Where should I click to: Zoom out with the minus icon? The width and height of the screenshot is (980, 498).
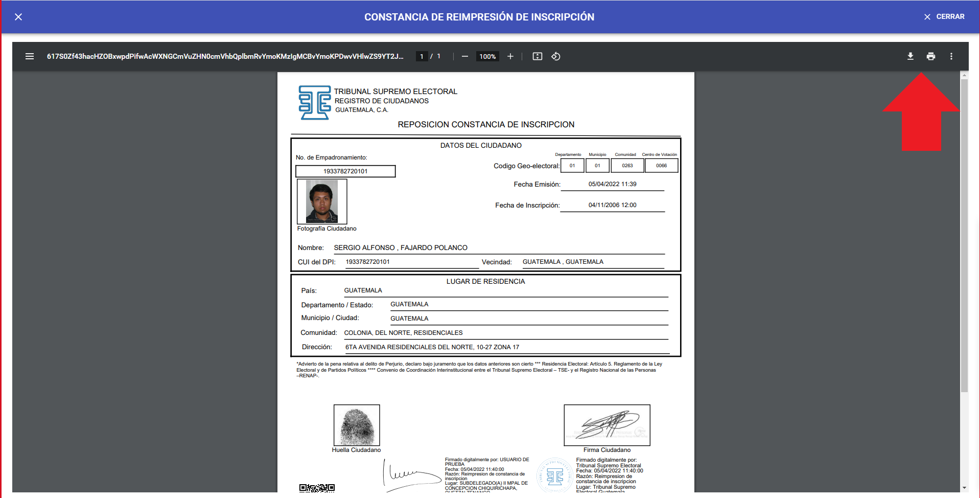(x=465, y=56)
